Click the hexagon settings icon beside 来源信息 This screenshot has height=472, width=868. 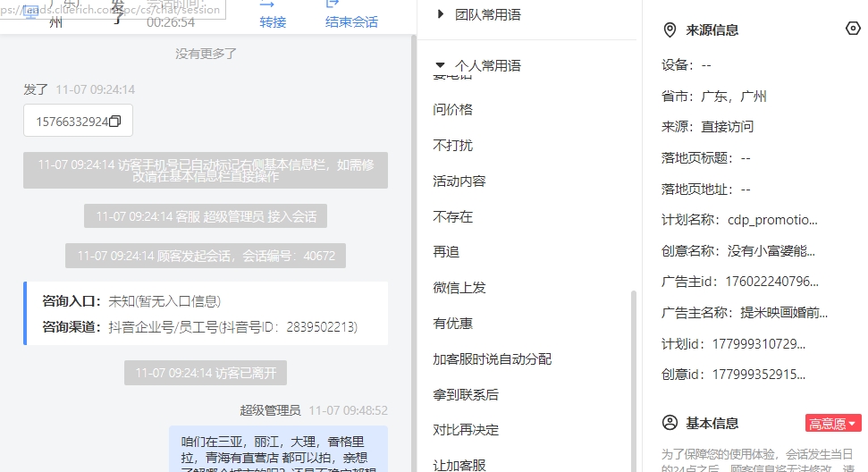tap(854, 29)
